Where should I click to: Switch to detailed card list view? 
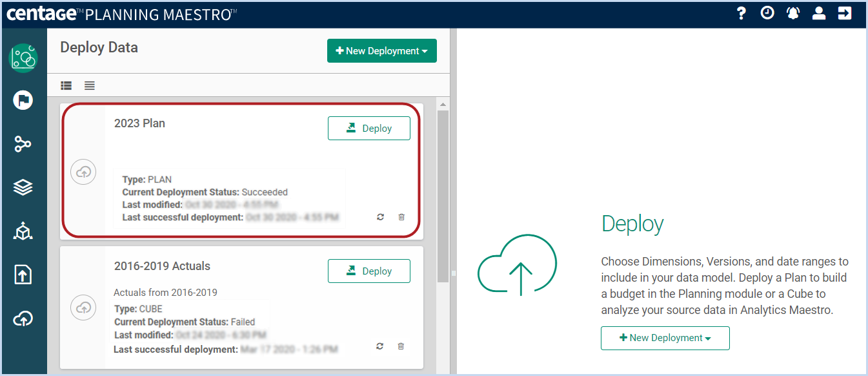pyautogui.click(x=66, y=85)
